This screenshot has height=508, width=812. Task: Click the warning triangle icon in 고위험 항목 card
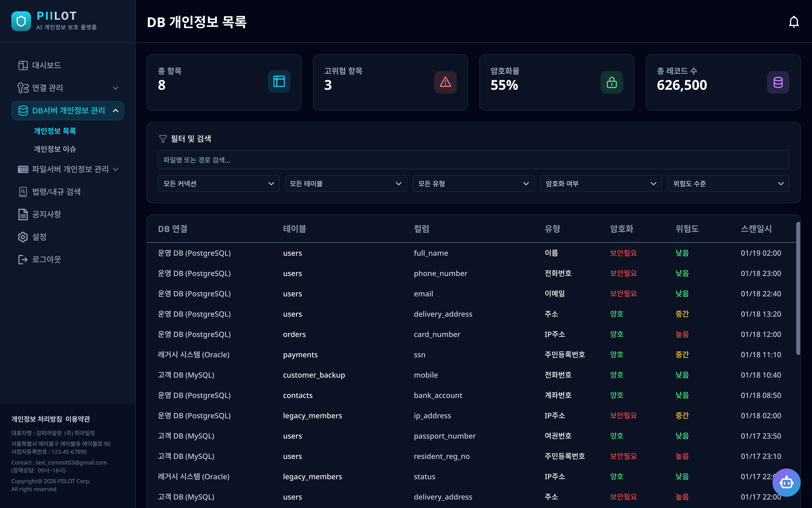tap(445, 82)
